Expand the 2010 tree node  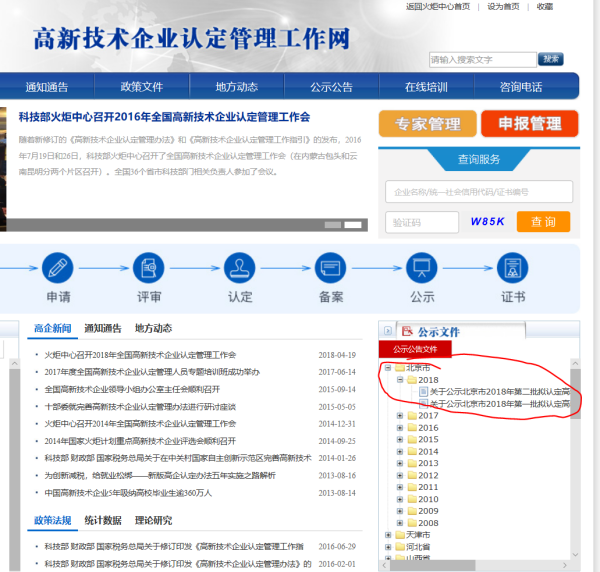tap(400, 499)
